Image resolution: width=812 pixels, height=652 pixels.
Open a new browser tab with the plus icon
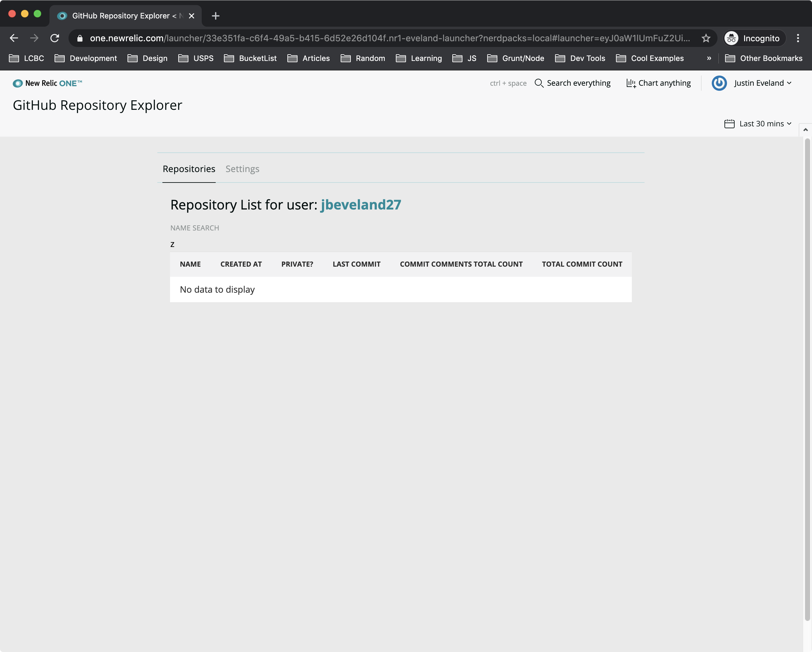[215, 16]
